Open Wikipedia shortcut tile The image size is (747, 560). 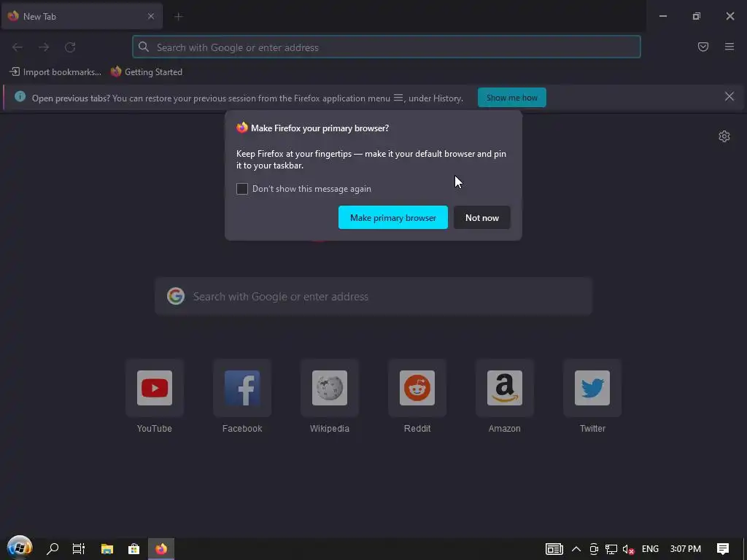pyautogui.click(x=330, y=388)
